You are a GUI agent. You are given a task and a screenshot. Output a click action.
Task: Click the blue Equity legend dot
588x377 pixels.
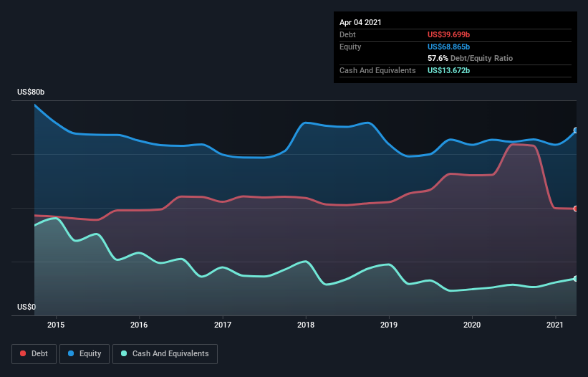click(71, 353)
